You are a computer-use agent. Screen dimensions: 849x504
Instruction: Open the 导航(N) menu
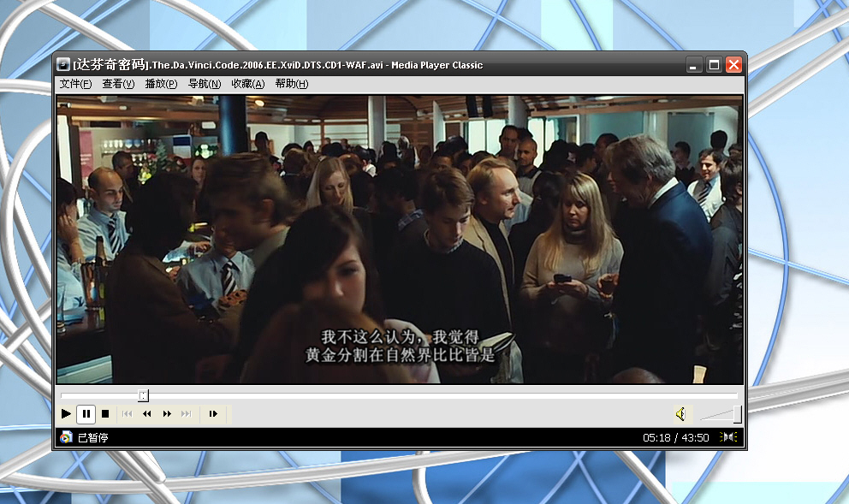tap(205, 84)
